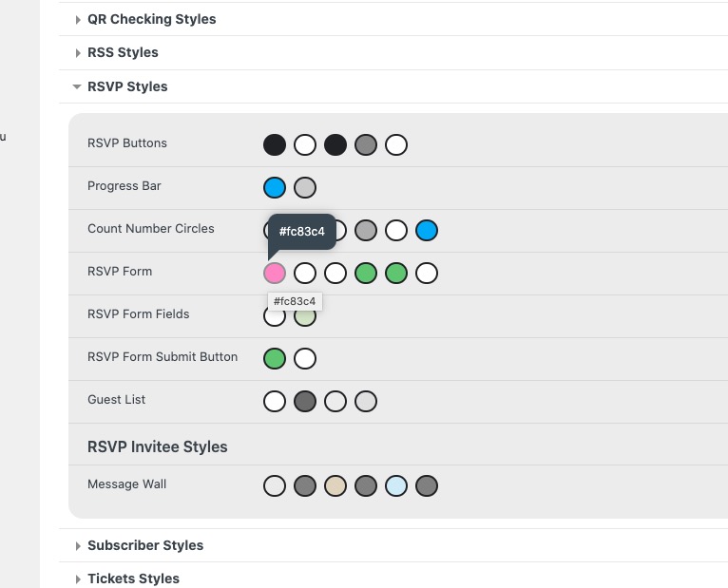Open the green RSVP Form Submit Button swatch

[x=275, y=359]
